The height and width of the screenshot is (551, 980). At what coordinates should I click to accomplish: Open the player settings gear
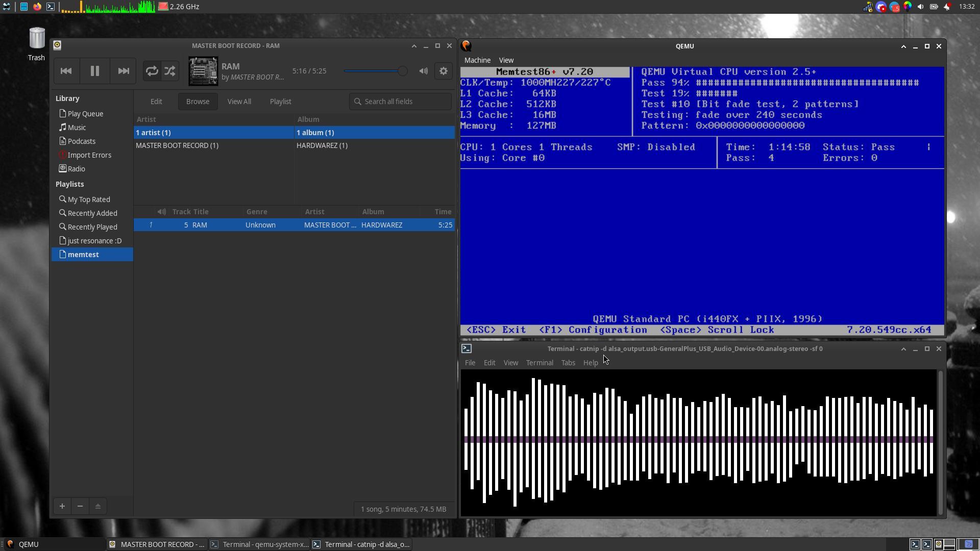coord(444,71)
